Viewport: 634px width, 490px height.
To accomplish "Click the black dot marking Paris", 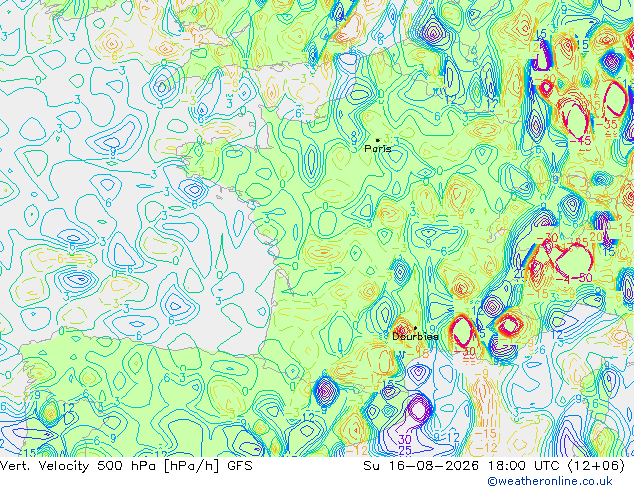I will point(378,140).
